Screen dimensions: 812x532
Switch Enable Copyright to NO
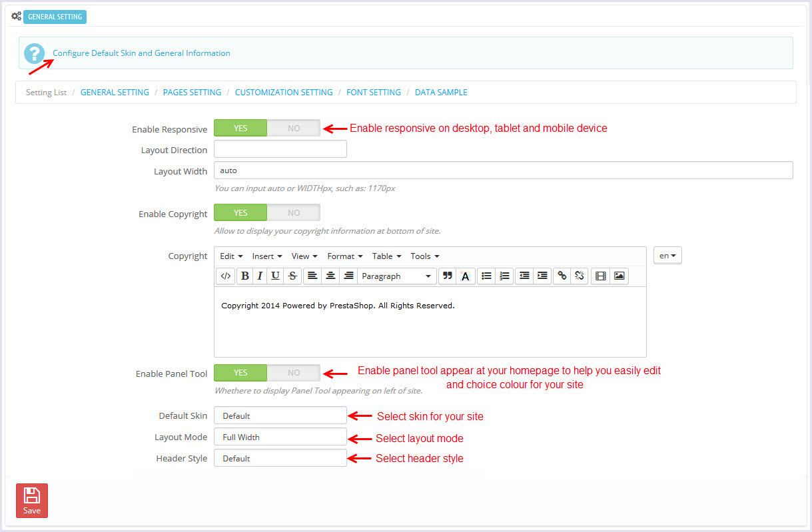tap(294, 213)
